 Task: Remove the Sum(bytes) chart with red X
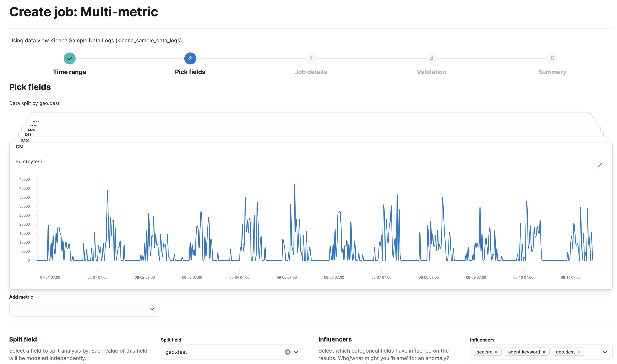click(x=600, y=165)
